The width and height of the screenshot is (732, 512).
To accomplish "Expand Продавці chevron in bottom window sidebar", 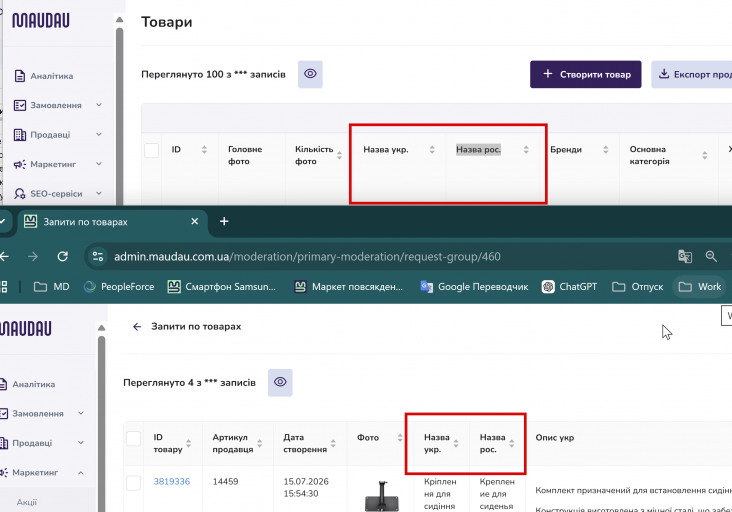I will pyautogui.click(x=81, y=443).
